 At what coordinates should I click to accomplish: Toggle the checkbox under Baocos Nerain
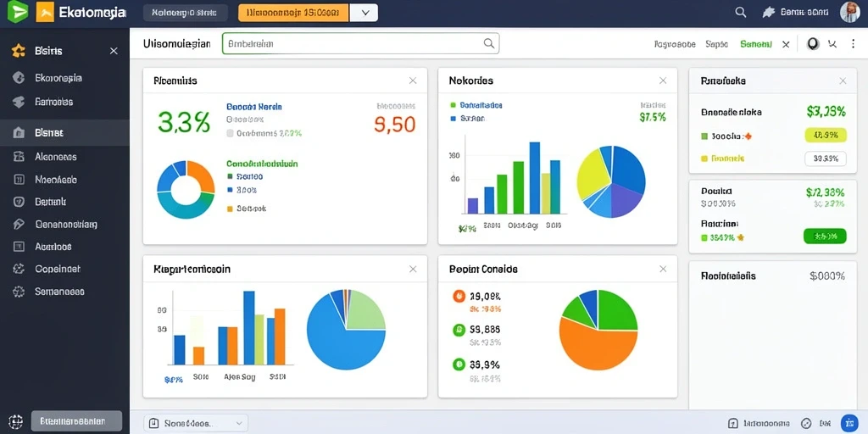tap(231, 133)
